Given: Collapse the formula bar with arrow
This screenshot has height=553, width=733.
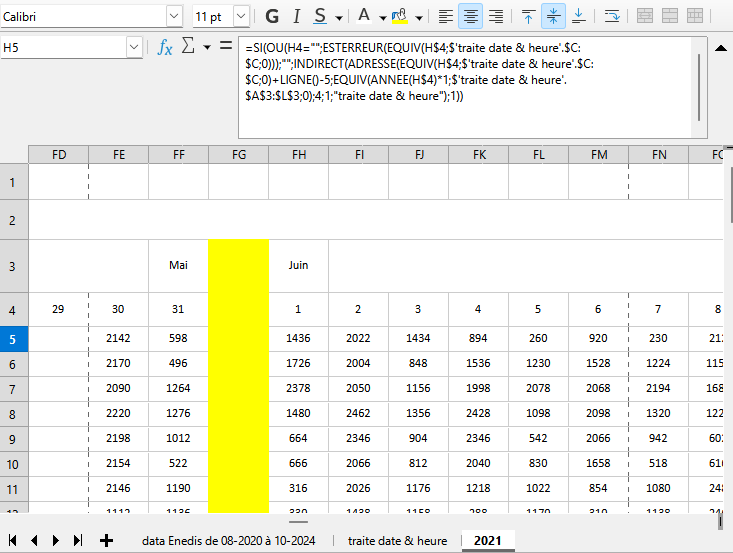Looking at the screenshot, I should pyautogui.click(x=721, y=48).
